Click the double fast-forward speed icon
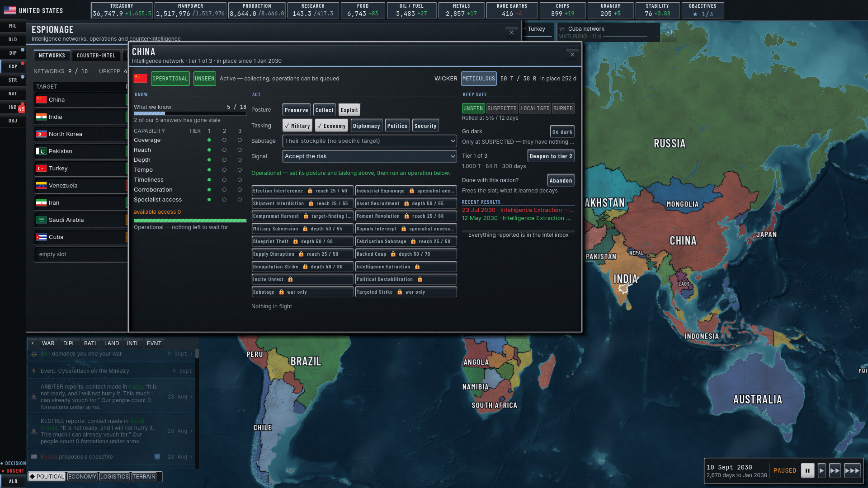This screenshot has height=488, width=868. pyautogui.click(x=835, y=470)
